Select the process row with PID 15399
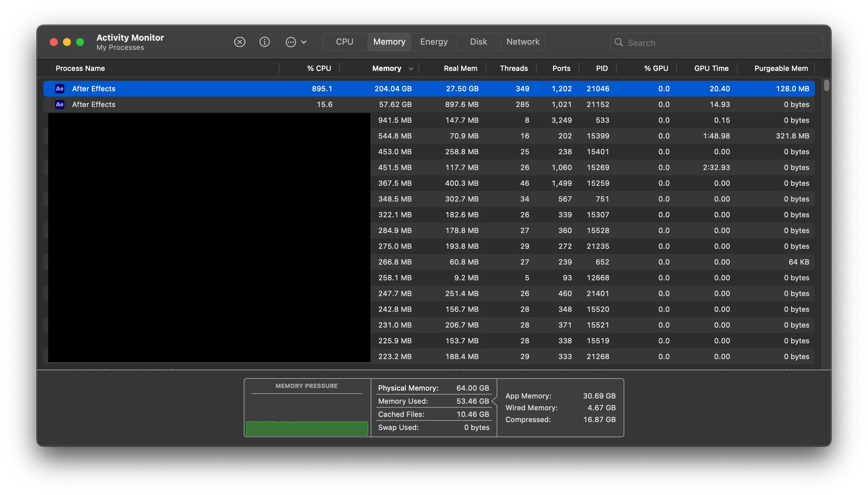Viewport: 868px width, 495px height. 597,136
